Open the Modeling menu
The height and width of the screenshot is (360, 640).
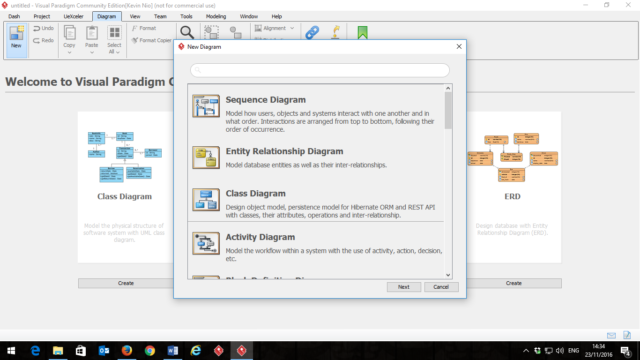click(x=216, y=16)
